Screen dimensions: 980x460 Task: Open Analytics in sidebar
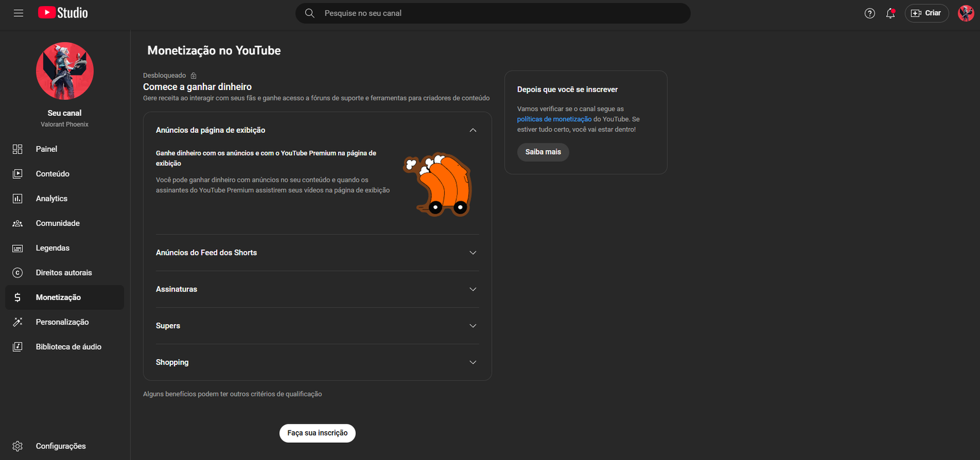pyautogui.click(x=65, y=198)
